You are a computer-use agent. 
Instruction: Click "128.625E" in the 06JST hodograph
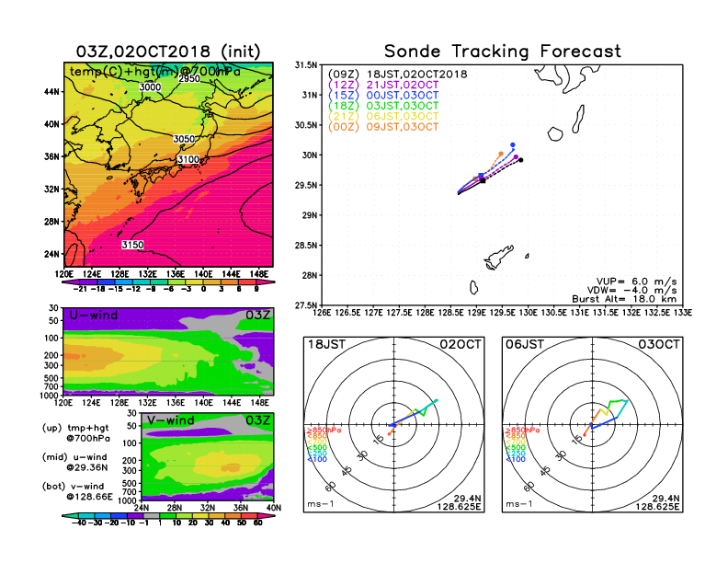pyautogui.click(x=657, y=506)
